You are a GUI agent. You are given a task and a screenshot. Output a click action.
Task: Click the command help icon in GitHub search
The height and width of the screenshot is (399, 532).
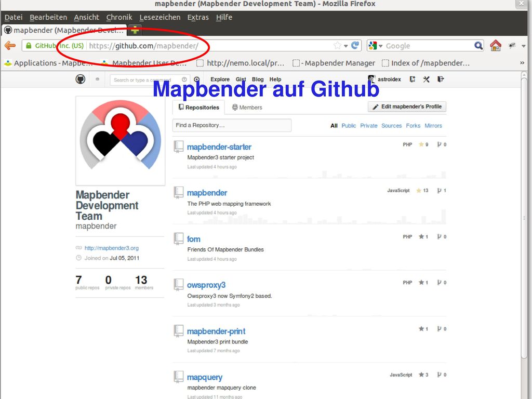pos(184,79)
